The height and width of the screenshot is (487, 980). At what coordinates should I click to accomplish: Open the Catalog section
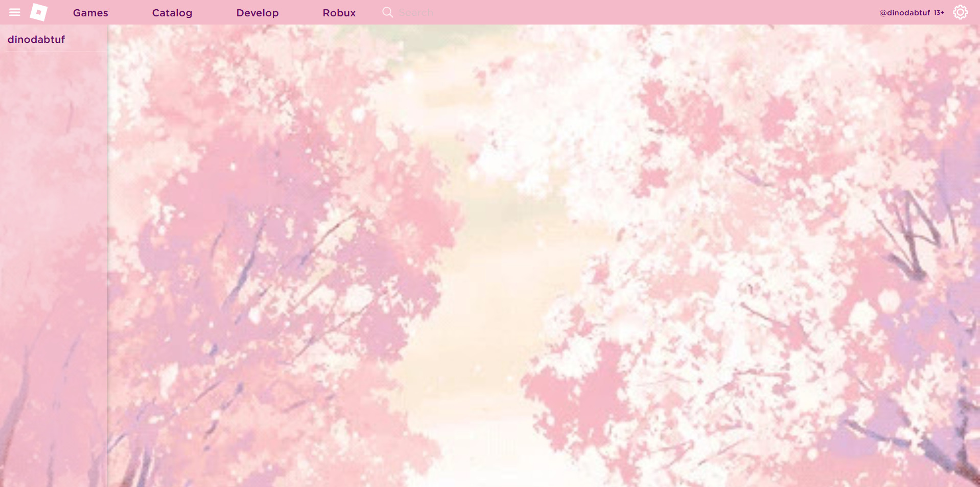click(x=172, y=12)
